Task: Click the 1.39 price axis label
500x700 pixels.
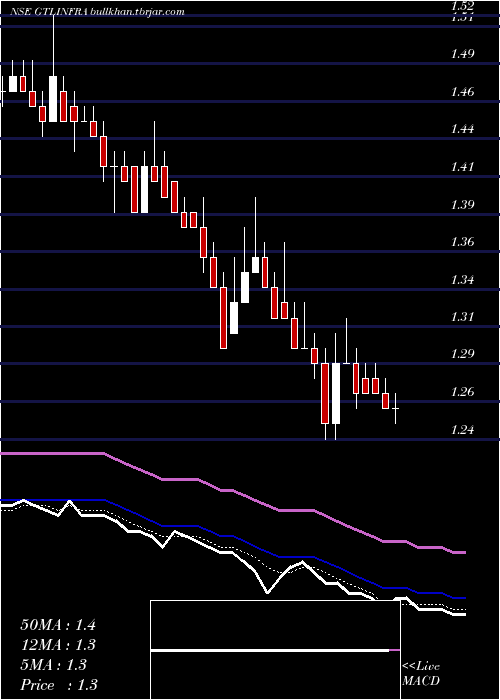Action: [x=462, y=205]
